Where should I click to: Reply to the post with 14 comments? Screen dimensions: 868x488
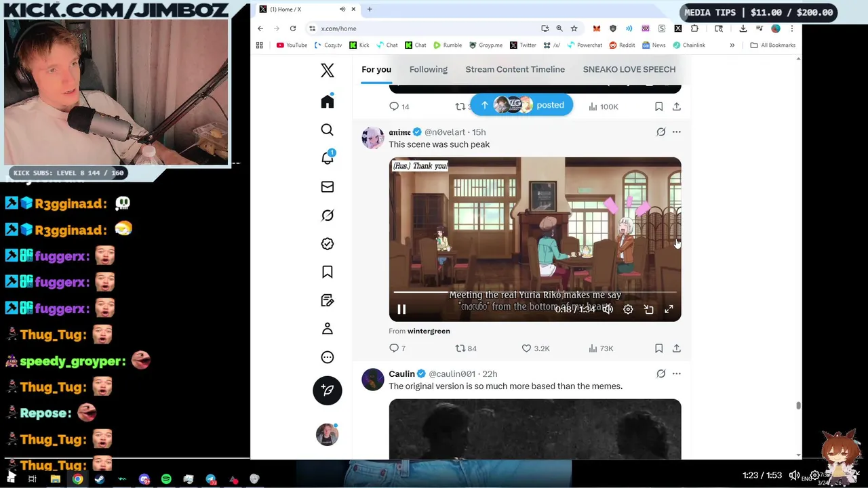(x=399, y=106)
